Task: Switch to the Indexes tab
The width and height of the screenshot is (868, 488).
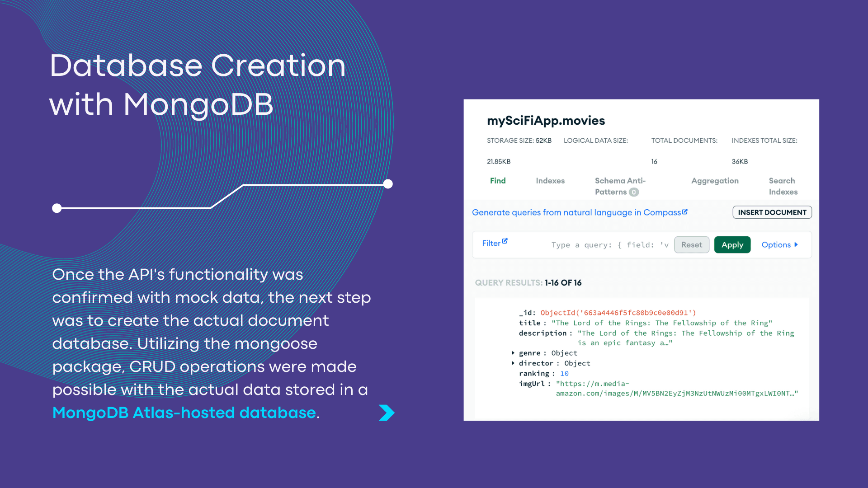Action: [550, 181]
